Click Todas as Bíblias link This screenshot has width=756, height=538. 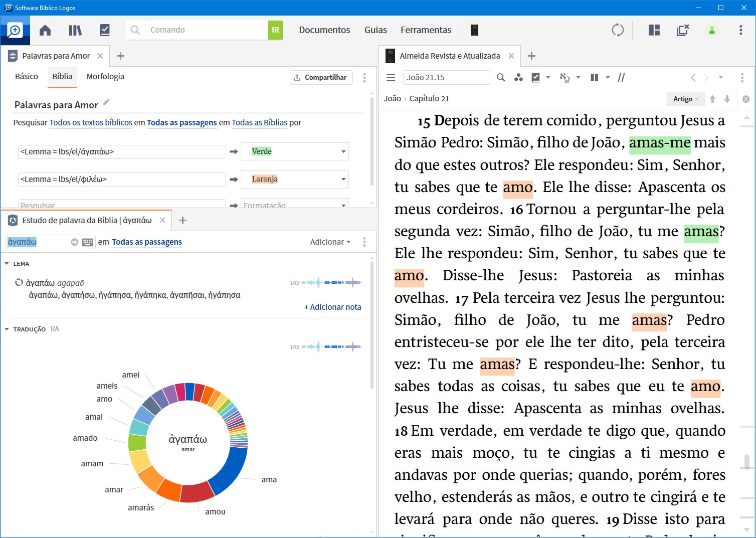pyautogui.click(x=259, y=122)
